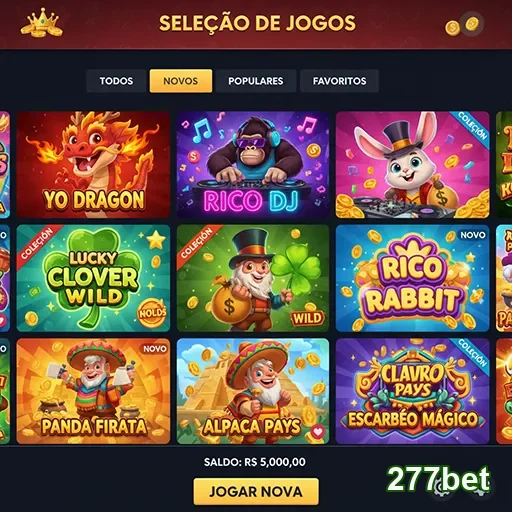The width and height of the screenshot is (512, 512).
Task: Click the golden crown logo icon
Action: click(x=42, y=23)
